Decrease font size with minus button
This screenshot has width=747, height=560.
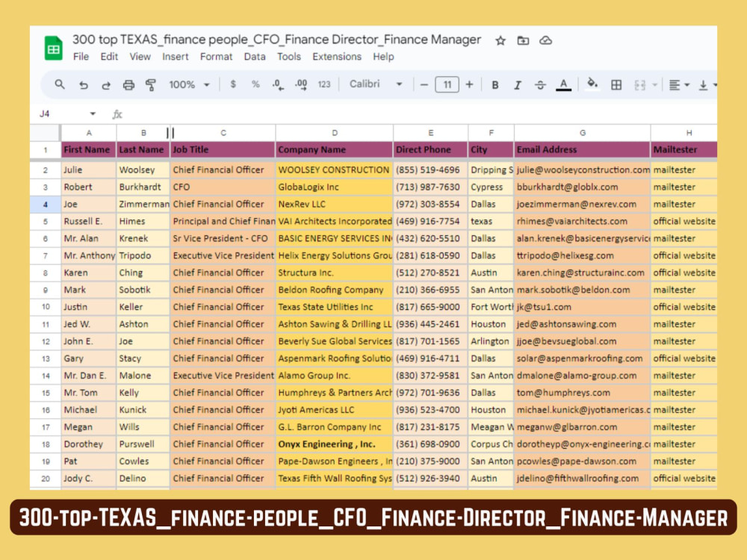point(424,85)
